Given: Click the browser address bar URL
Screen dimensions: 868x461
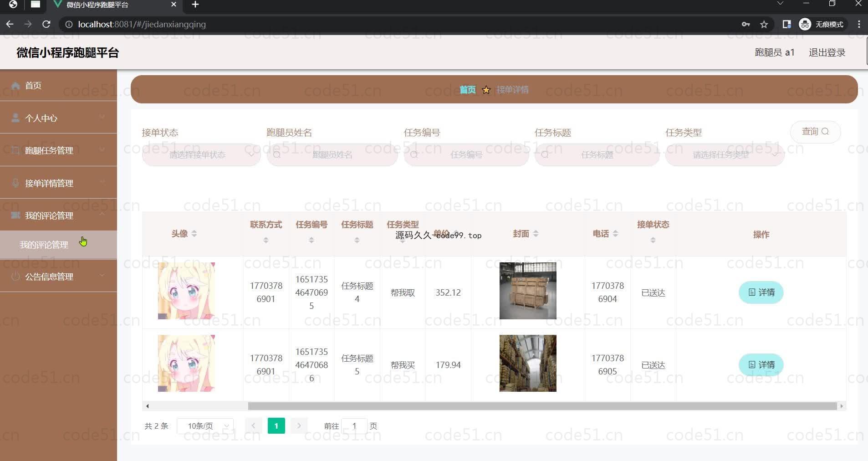Looking at the screenshot, I should click(142, 25).
